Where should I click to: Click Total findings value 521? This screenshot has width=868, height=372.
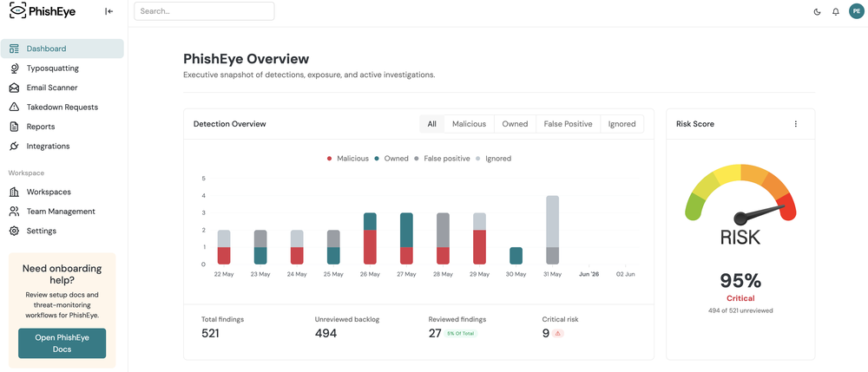tap(210, 333)
